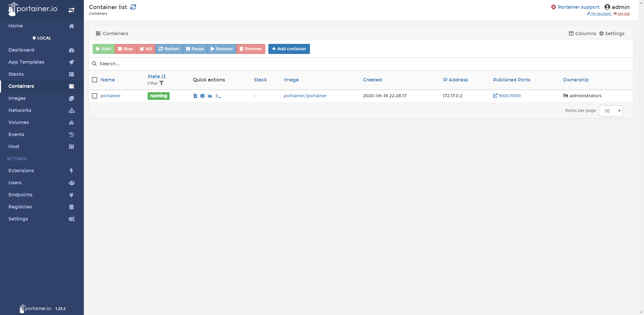644x315 pixels.
Task: Click the Events history icon
Action: coord(71,134)
